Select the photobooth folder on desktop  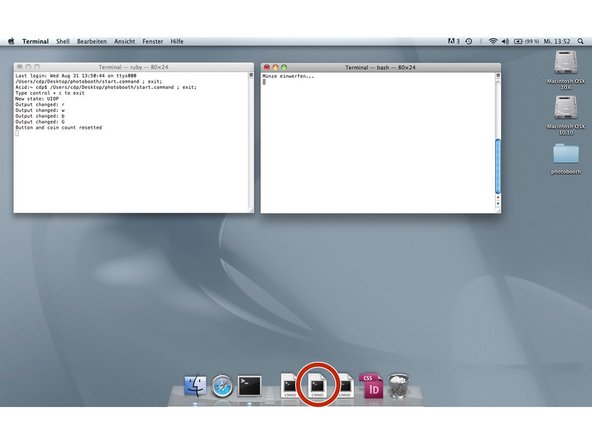[x=566, y=159]
